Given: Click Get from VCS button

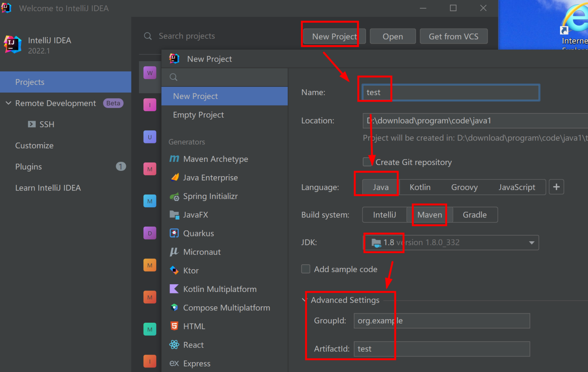Looking at the screenshot, I should 453,36.
